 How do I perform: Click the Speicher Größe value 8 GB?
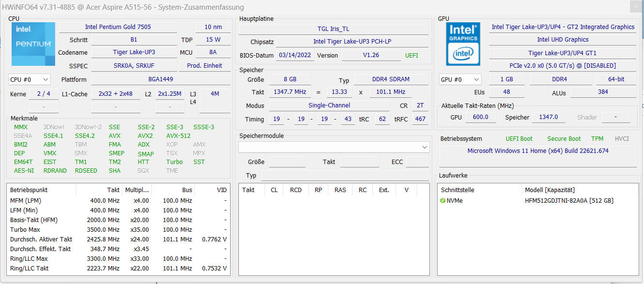pyautogui.click(x=290, y=79)
